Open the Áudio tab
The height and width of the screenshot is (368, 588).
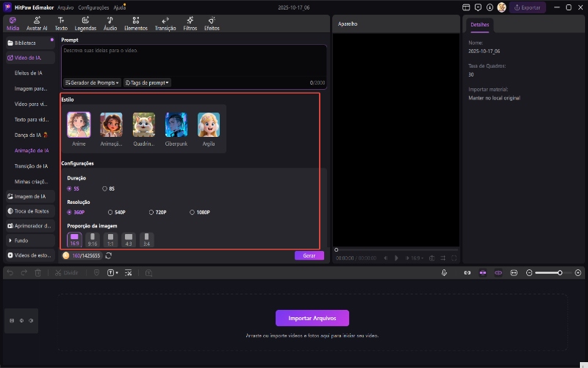[x=110, y=24]
